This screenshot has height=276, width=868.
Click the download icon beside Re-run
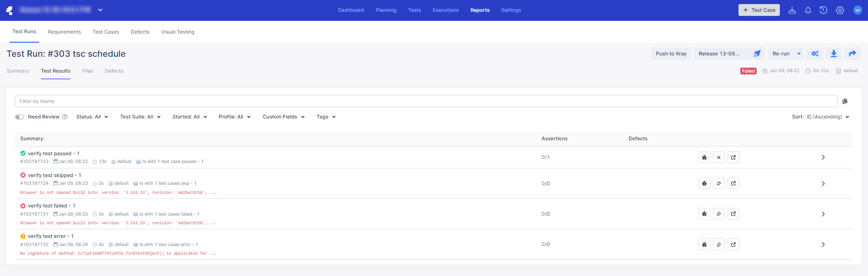[x=833, y=54]
